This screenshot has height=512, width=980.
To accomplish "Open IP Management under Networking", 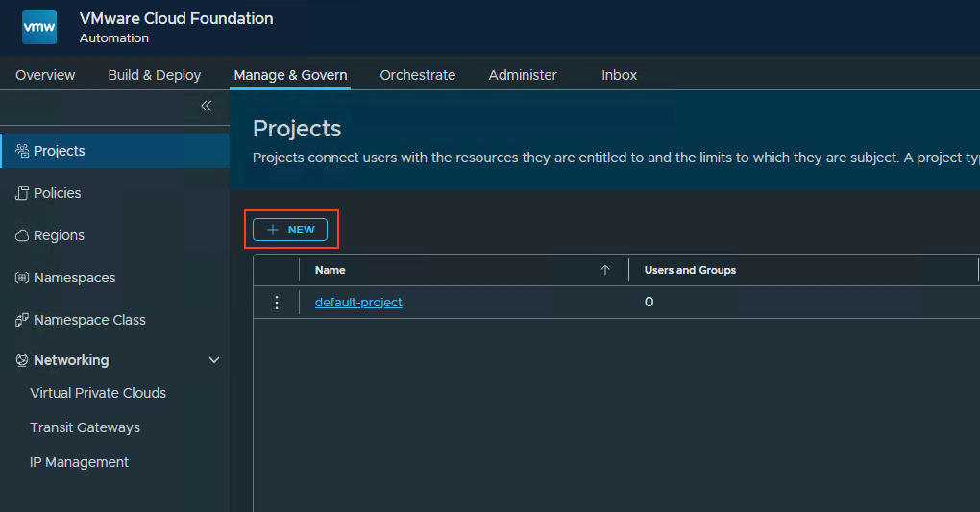I will tap(80, 462).
